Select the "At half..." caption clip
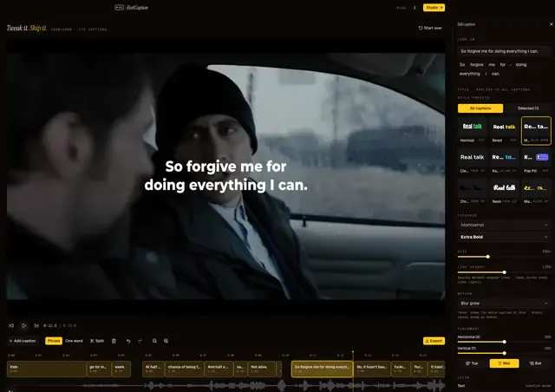 pos(153,369)
